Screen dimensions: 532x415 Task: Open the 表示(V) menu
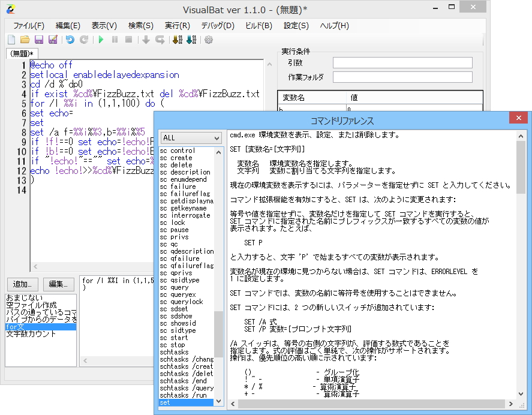click(104, 26)
